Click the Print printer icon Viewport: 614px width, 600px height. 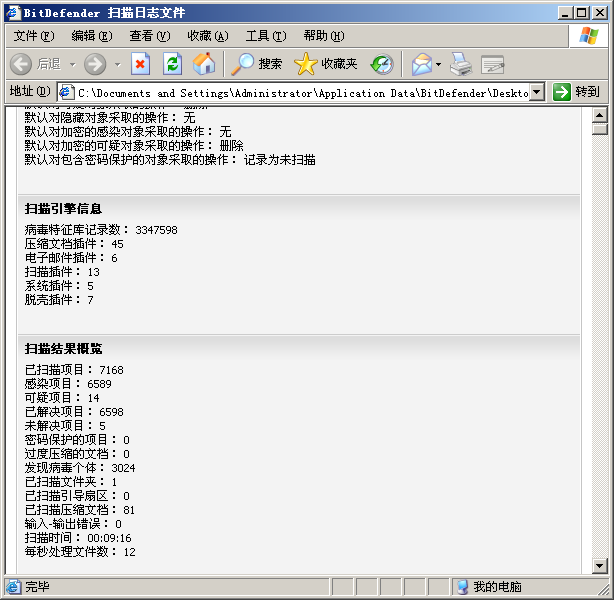pyautogui.click(x=460, y=64)
